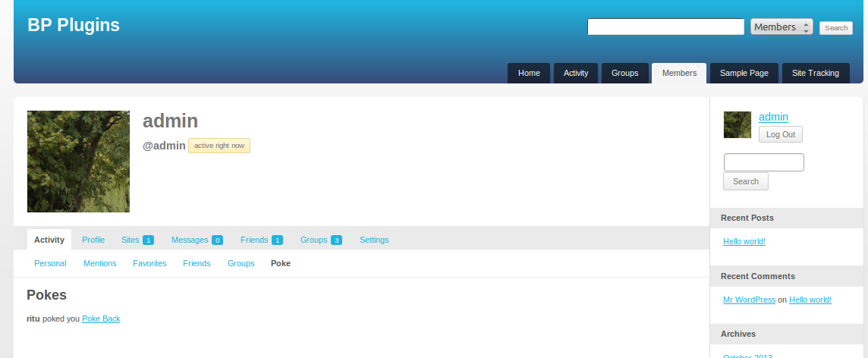The image size is (868, 358).
Task: Open the Friends profile tab with count badge
Action: [261, 240]
